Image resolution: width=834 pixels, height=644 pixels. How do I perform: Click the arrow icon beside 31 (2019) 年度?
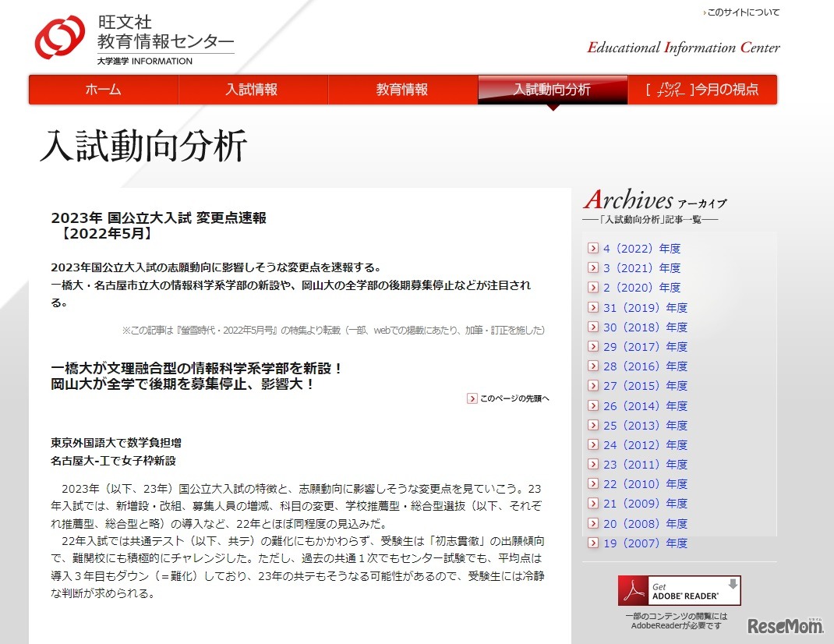[593, 307]
